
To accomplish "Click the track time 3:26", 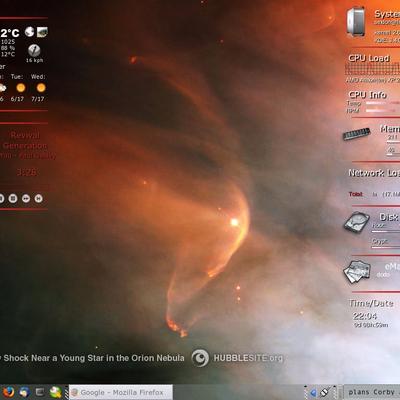I will [26, 172].
